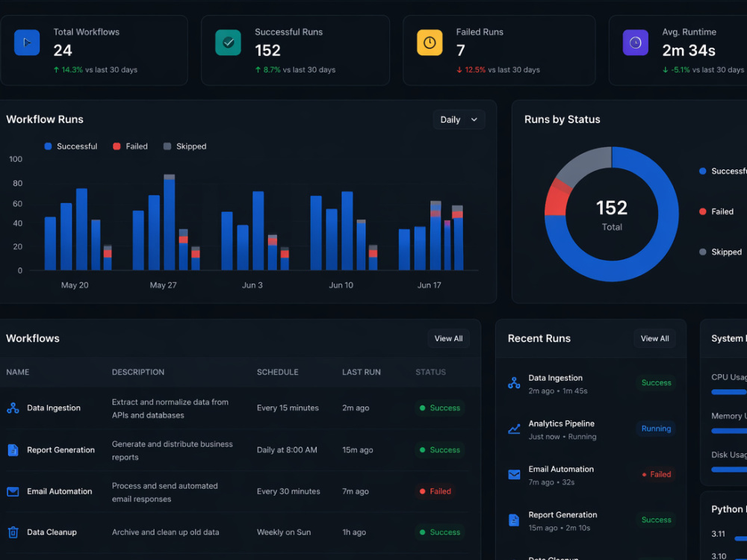The height and width of the screenshot is (560, 747).
Task: Click the Email Automation envelope icon in Recent Runs
Action: coord(514,475)
